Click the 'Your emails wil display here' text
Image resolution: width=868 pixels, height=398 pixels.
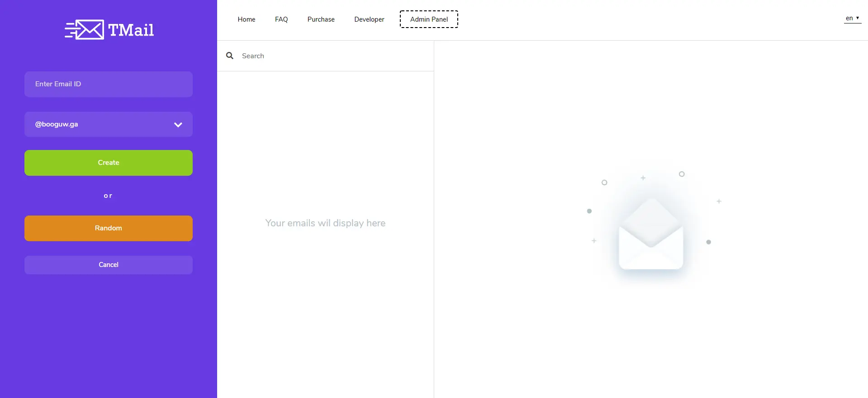325,223
